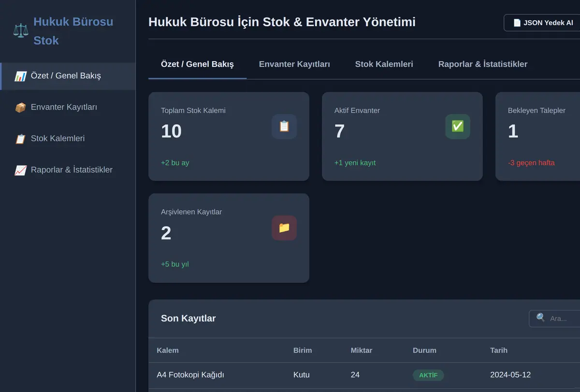Click the magnifier icon in search box
Screen dimensions: 580x392
[x=541, y=318]
